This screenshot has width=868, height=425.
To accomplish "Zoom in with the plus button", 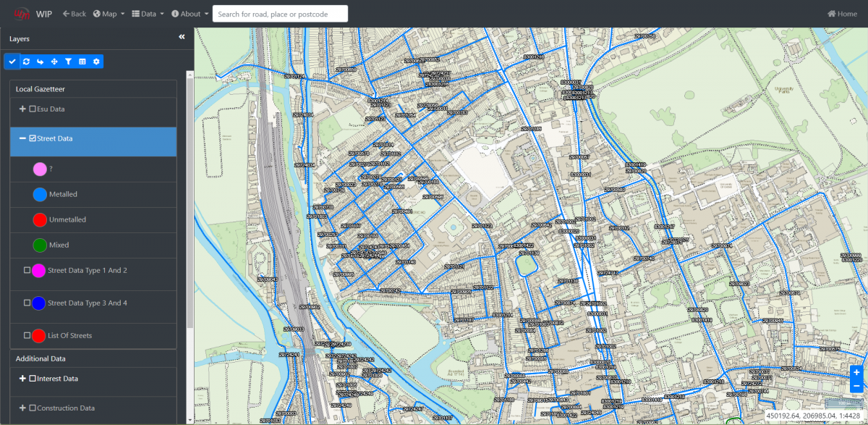I will (x=856, y=372).
